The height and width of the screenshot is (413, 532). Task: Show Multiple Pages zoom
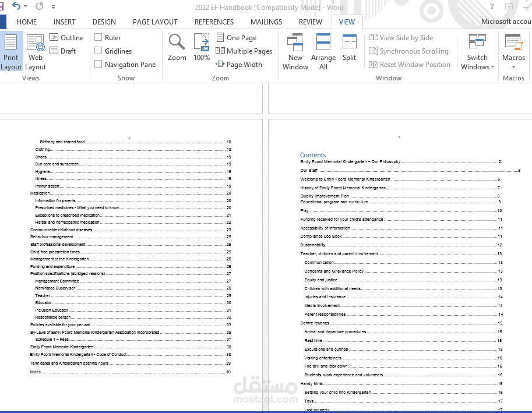(244, 51)
